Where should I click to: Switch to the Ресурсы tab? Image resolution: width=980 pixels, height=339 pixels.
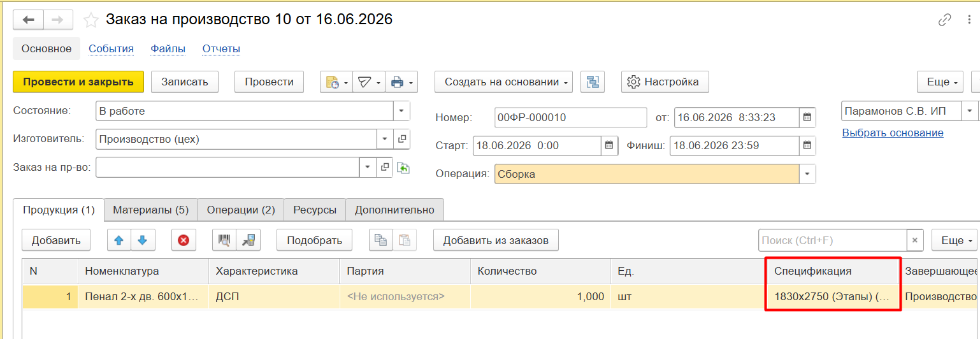point(315,210)
